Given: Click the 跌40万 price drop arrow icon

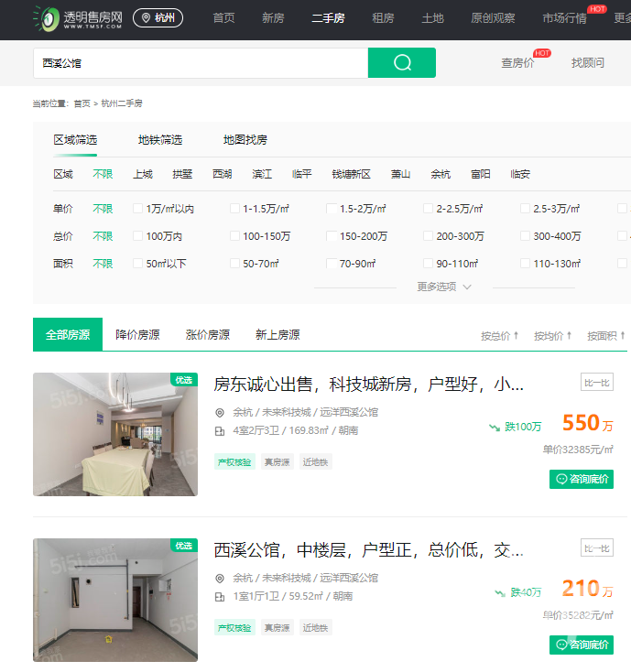Looking at the screenshot, I should pos(500,593).
